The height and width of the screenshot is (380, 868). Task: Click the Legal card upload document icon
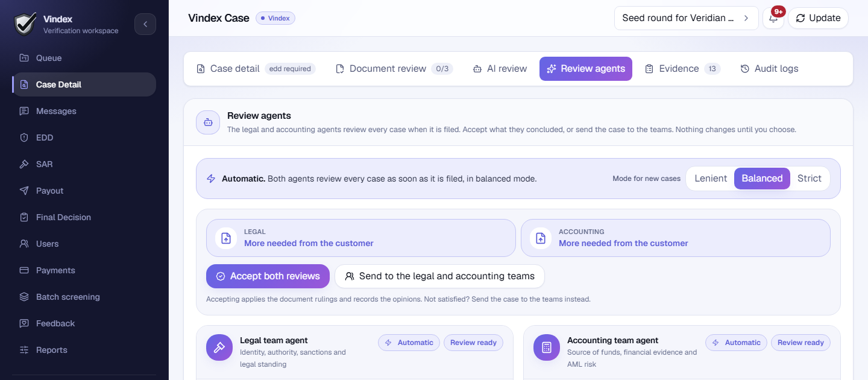tap(226, 238)
